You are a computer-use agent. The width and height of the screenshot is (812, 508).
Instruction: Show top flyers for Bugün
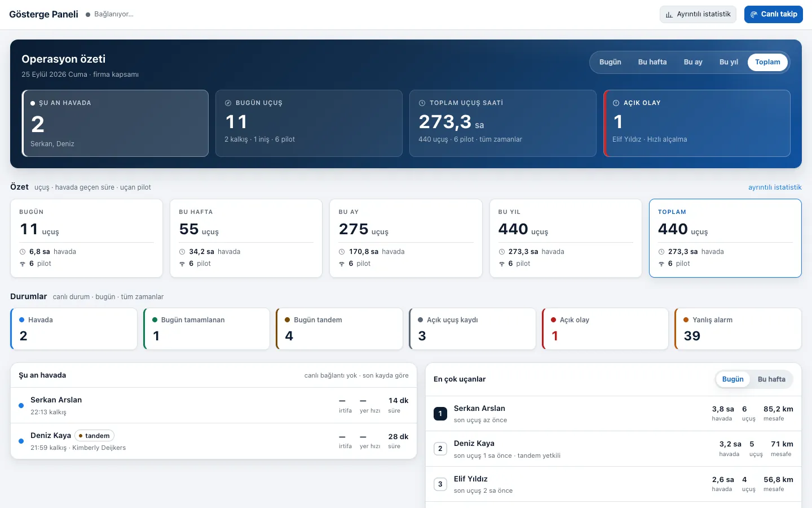tap(733, 379)
